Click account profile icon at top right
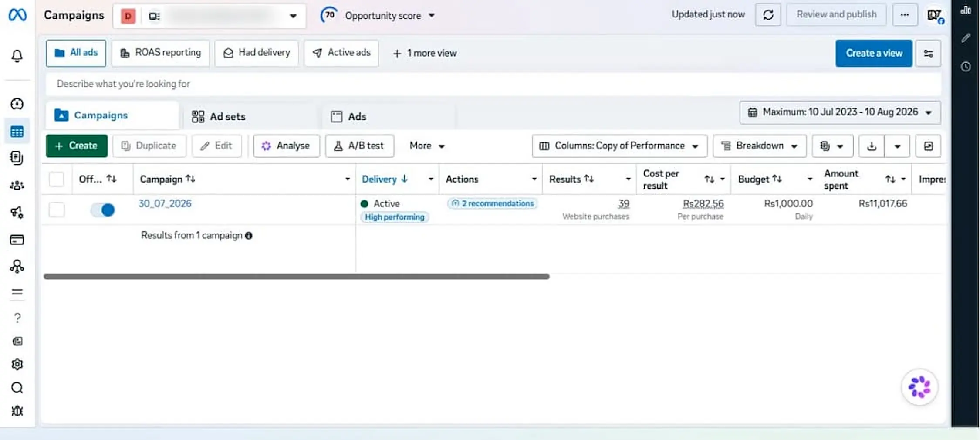 click(x=935, y=15)
